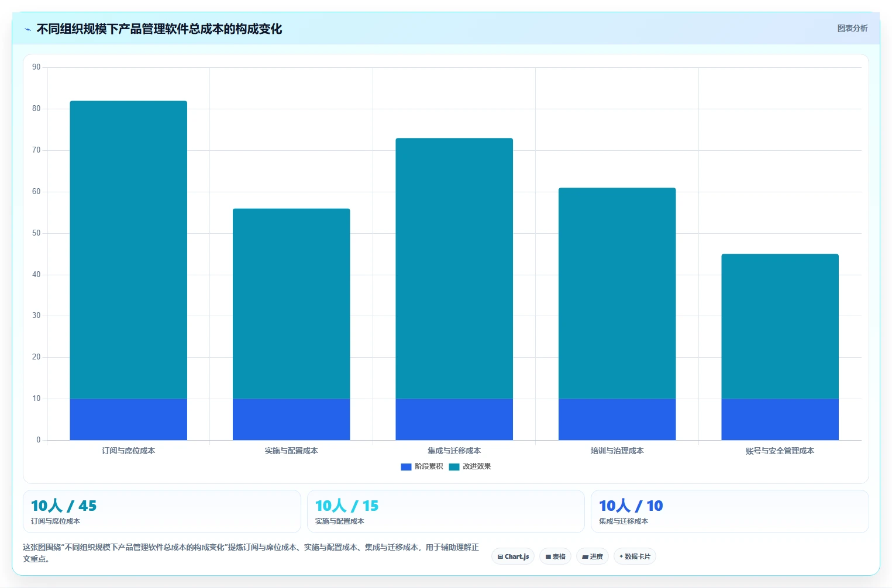Screen dimensions: 892x588
Task: Click the teal 账号与安全管理成本 bar segment
Action: click(x=780, y=326)
